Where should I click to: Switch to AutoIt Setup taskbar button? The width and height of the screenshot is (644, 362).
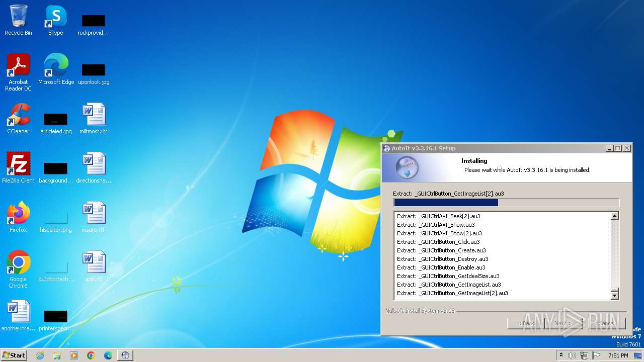click(x=125, y=355)
